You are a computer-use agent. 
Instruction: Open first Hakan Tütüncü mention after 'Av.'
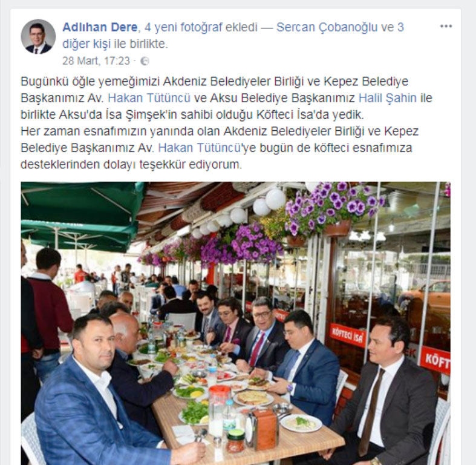tap(149, 98)
